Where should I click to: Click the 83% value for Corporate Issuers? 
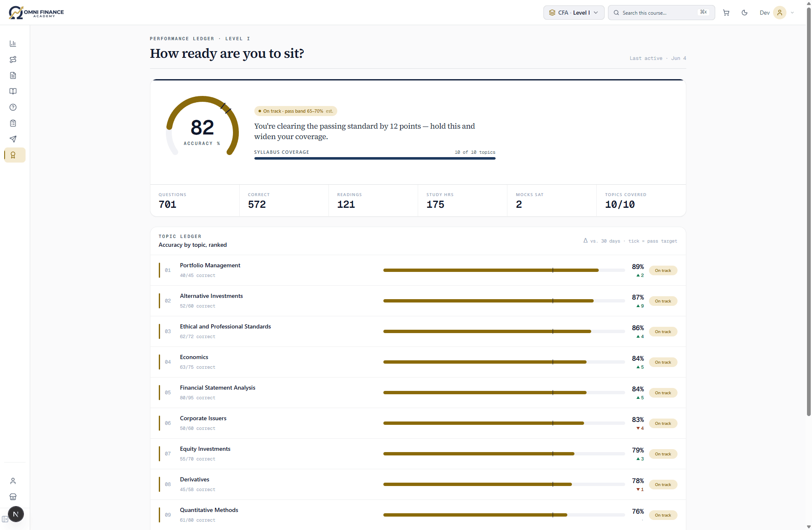[638, 420]
